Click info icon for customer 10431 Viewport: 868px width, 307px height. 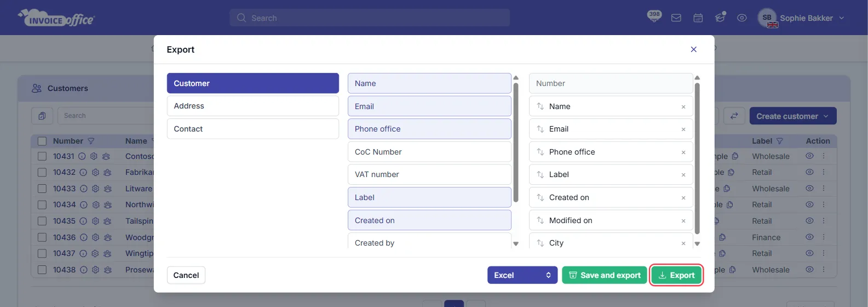pyautogui.click(x=82, y=156)
